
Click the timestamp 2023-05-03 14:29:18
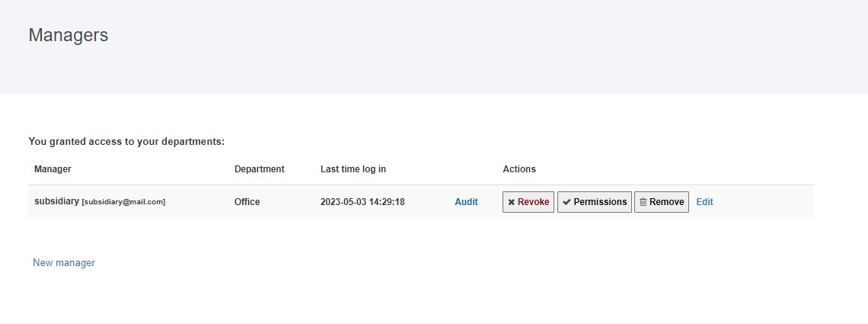(362, 202)
